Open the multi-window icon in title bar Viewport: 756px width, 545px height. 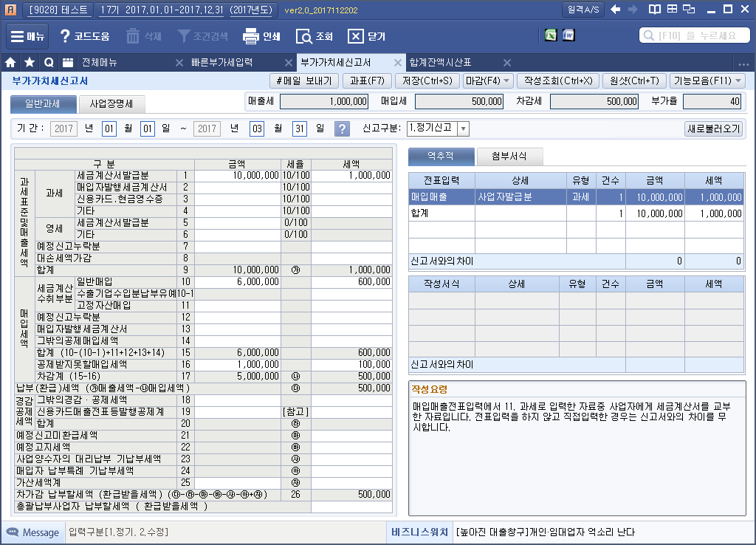(x=690, y=9)
